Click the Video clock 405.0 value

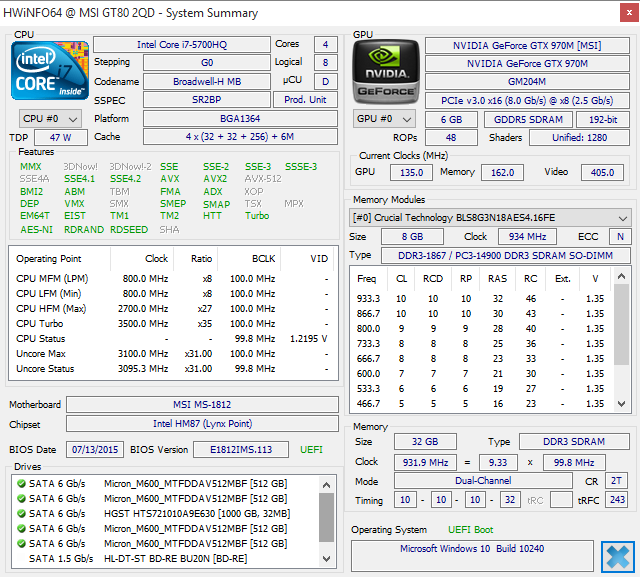point(602,172)
